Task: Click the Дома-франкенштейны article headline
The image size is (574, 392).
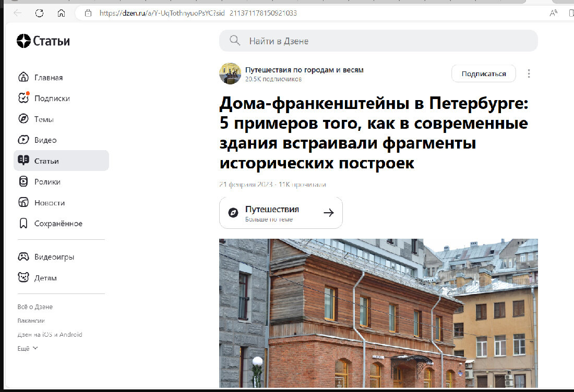Action: coord(374,133)
